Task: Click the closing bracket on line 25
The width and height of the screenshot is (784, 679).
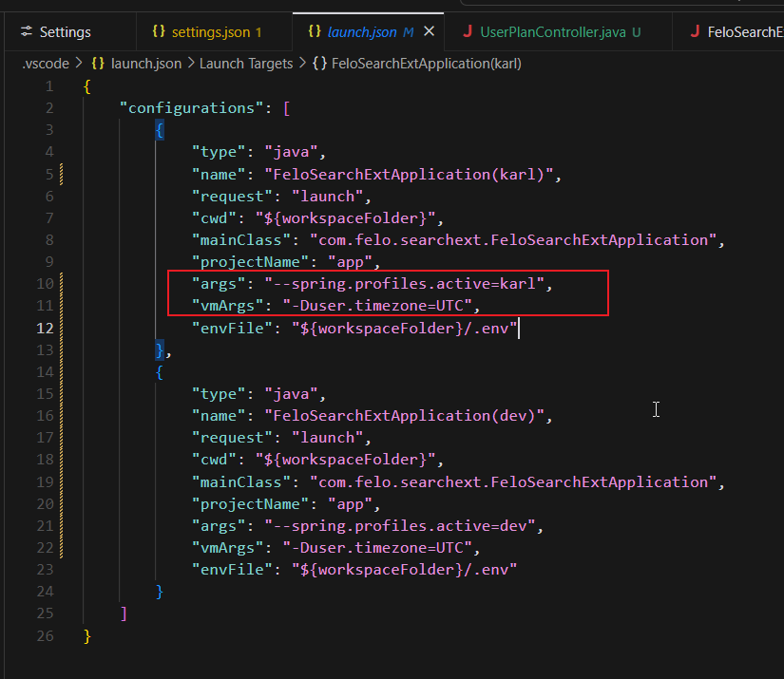Action: click(124, 613)
